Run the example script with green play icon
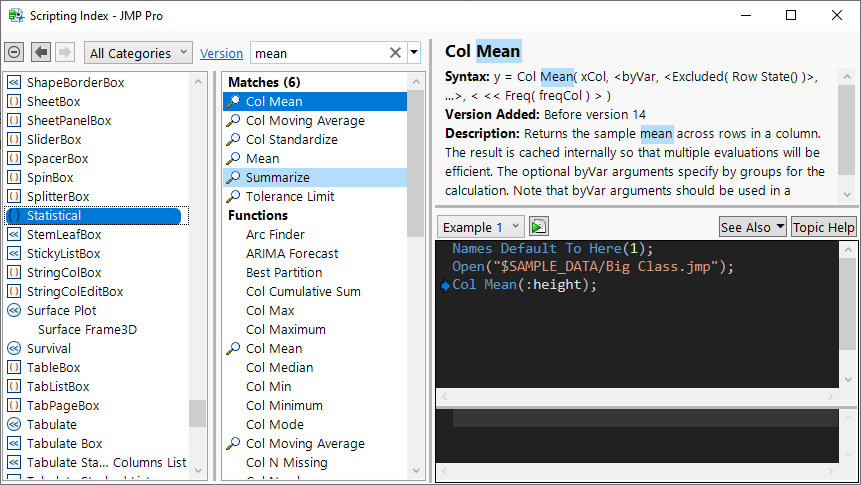This screenshot has height=485, width=861. pyautogui.click(x=539, y=227)
